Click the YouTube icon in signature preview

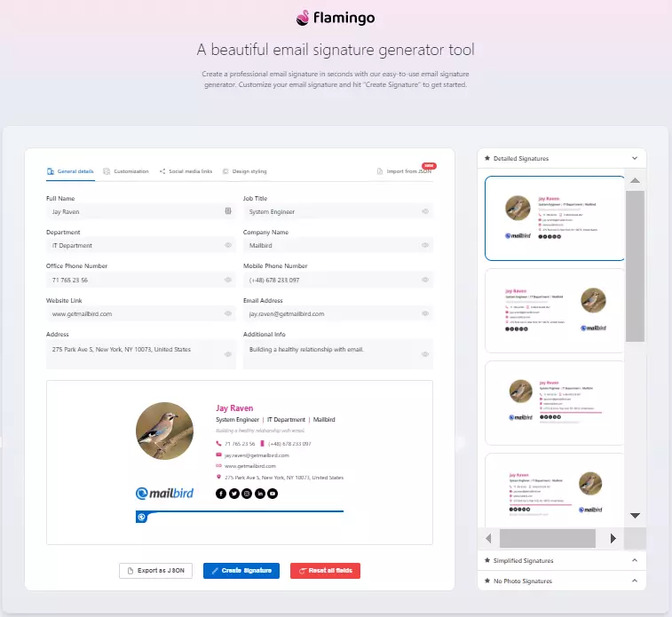coord(273,494)
